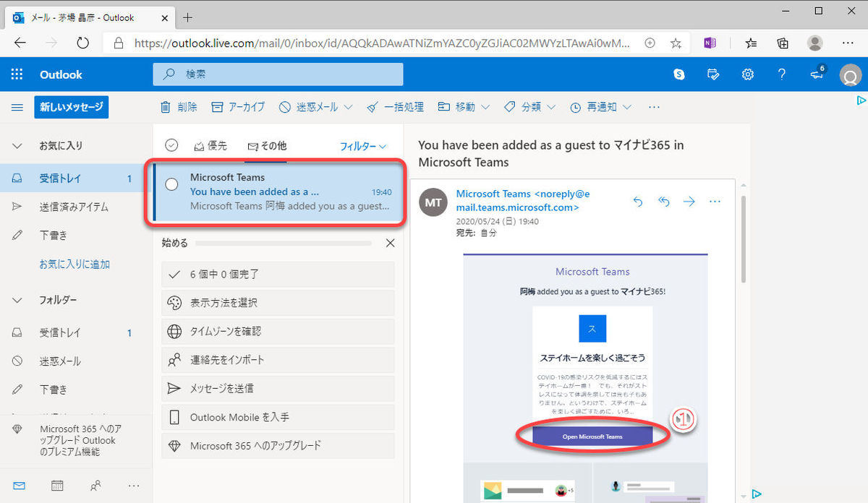Open Snooze (再通知) dropdown arrow

pyautogui.click(x=626, y=107)
